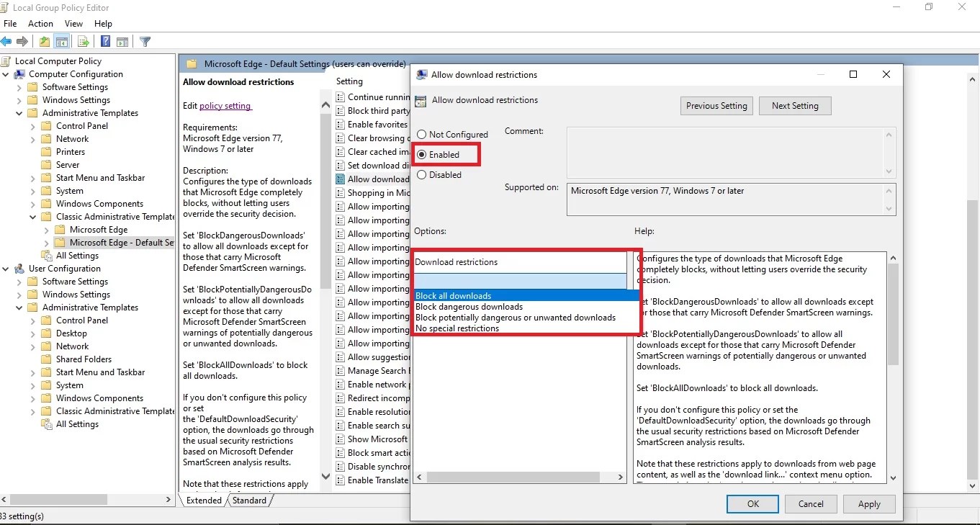Click the Computer Configuration monitor icon
The height and width of the screenshot is (525, 980).
click(x=20, y=74)
